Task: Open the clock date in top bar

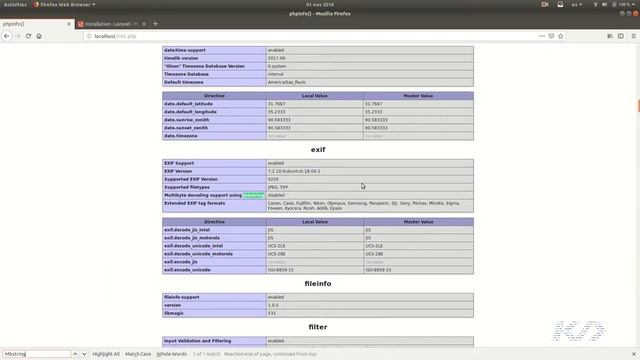Action: (320, 4)
